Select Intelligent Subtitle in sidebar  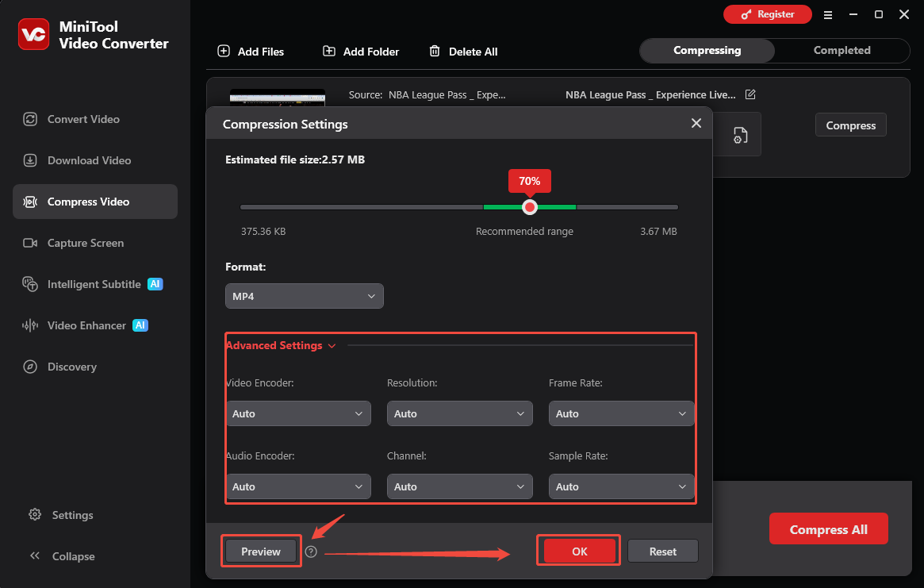(95, 284)
